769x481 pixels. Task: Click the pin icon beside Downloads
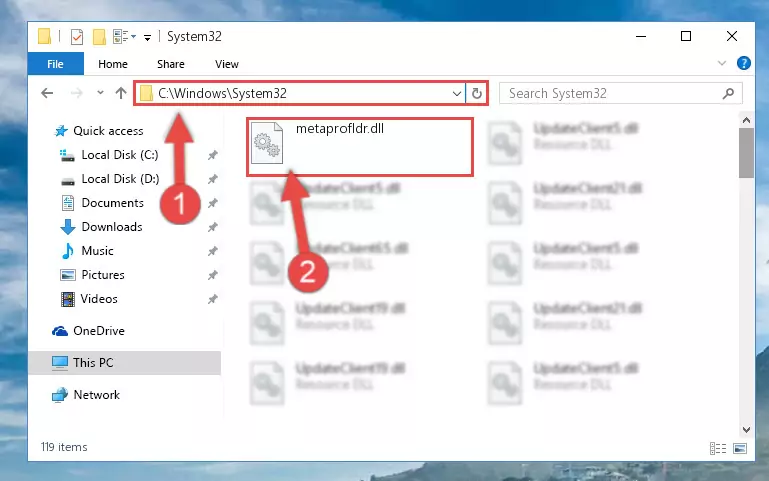pyautogui.click(x=212, y=228)
